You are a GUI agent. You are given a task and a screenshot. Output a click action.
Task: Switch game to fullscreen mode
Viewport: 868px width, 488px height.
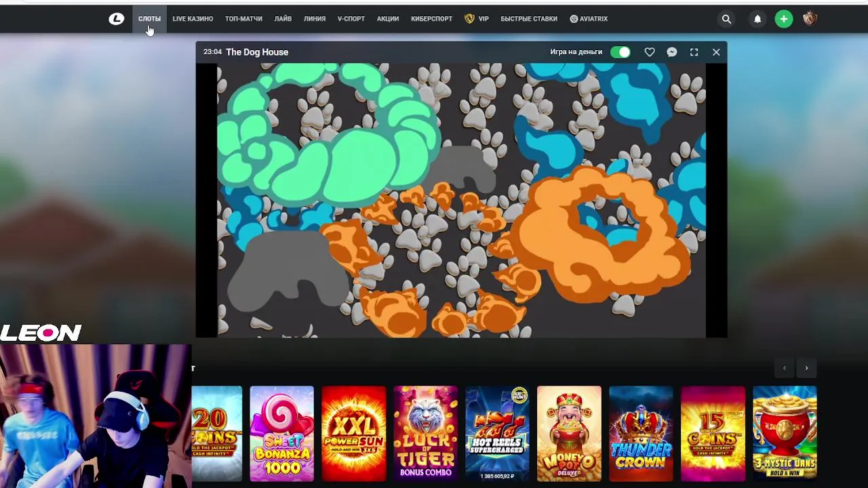tap(694, 52)
